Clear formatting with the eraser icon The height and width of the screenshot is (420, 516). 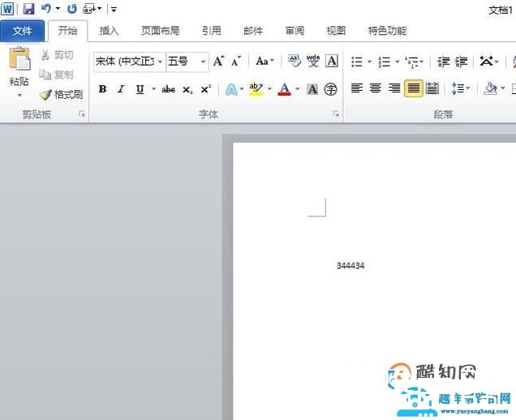coord(295,61)
